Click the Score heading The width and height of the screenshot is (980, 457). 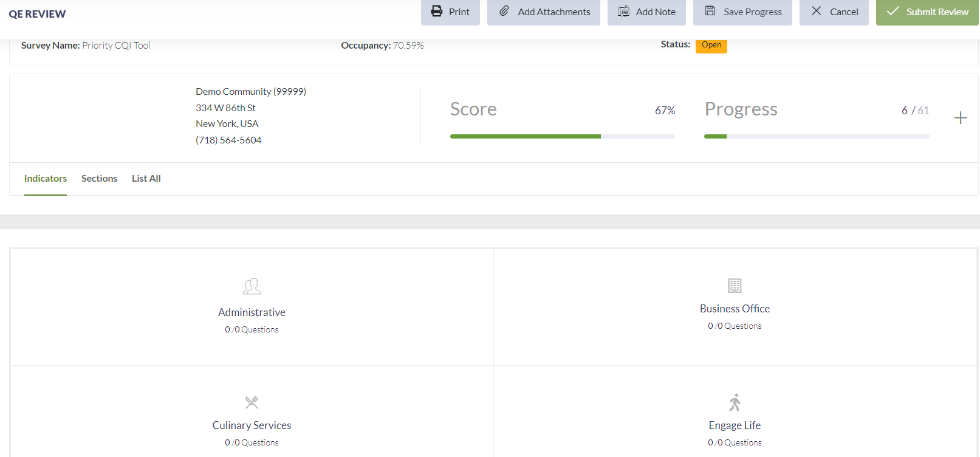[x=473, y=109]
